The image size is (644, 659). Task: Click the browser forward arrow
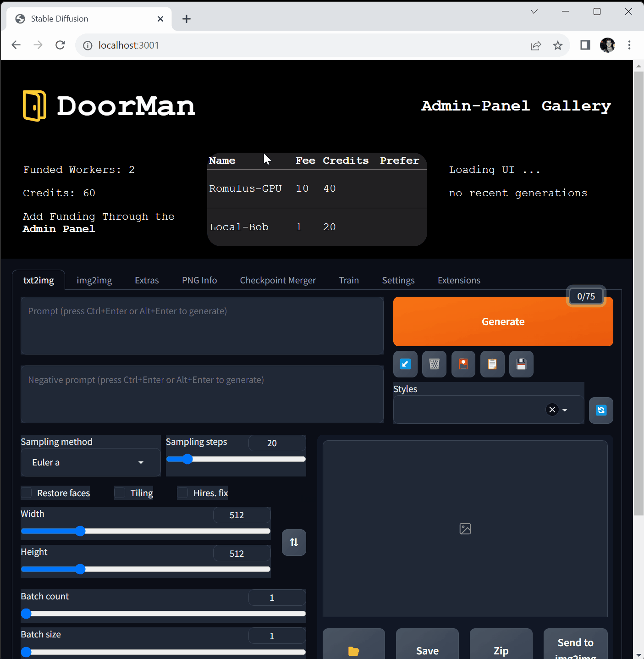[38, 45]
